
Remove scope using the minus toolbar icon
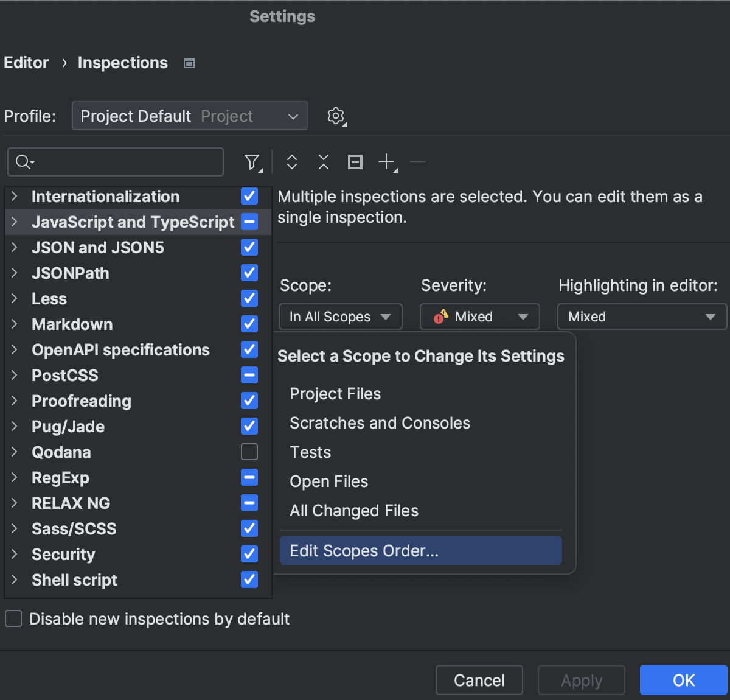pos(418,162)
